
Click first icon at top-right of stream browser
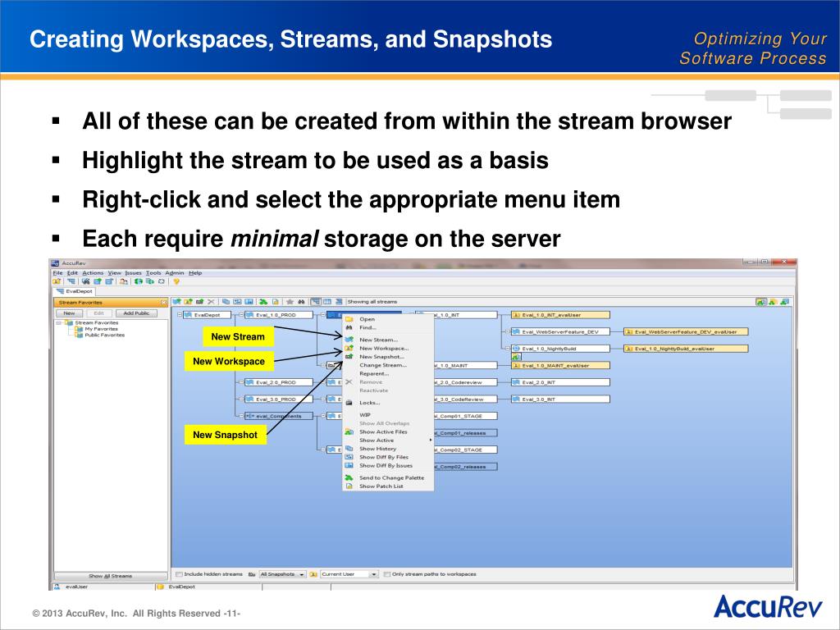tap(760, 302)
